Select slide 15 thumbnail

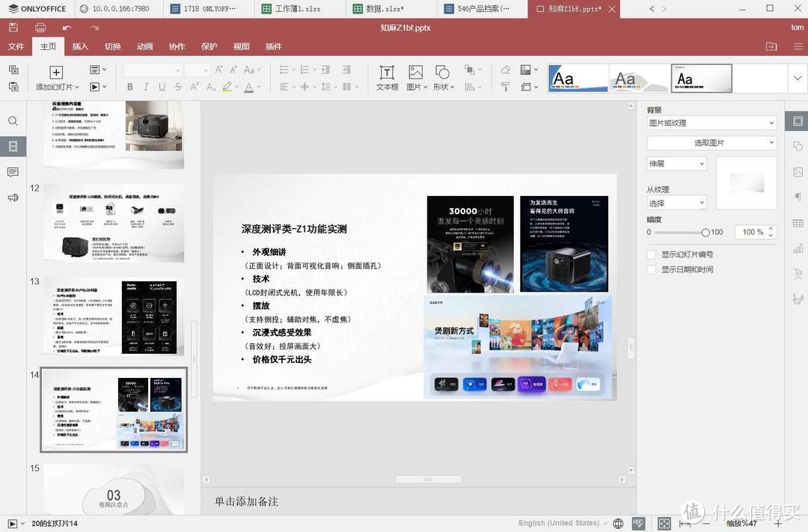click(114, 489)
